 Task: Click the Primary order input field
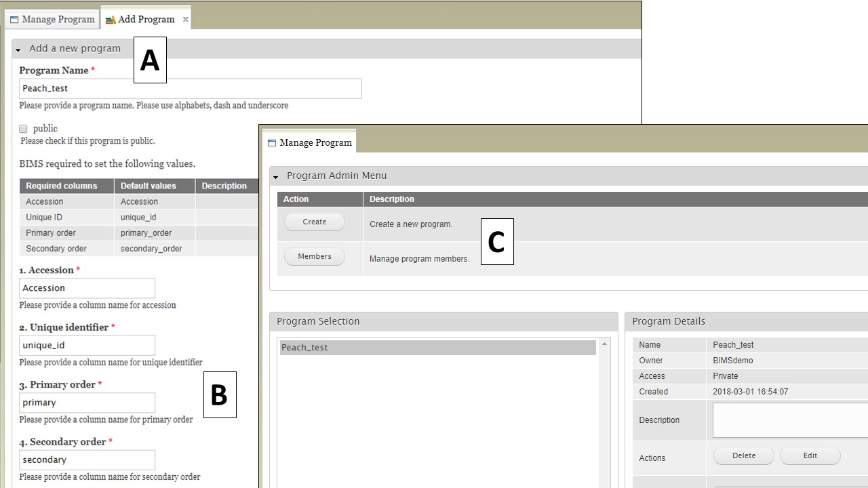click(87, 403)
